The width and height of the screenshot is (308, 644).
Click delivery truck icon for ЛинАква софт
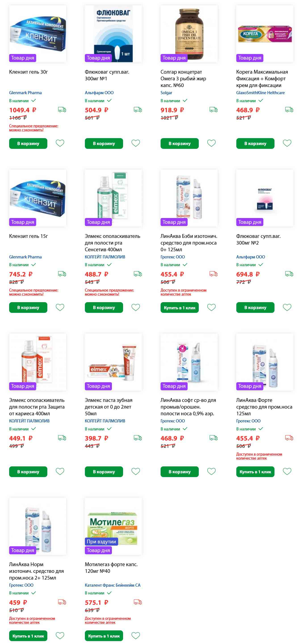(214, 438)
